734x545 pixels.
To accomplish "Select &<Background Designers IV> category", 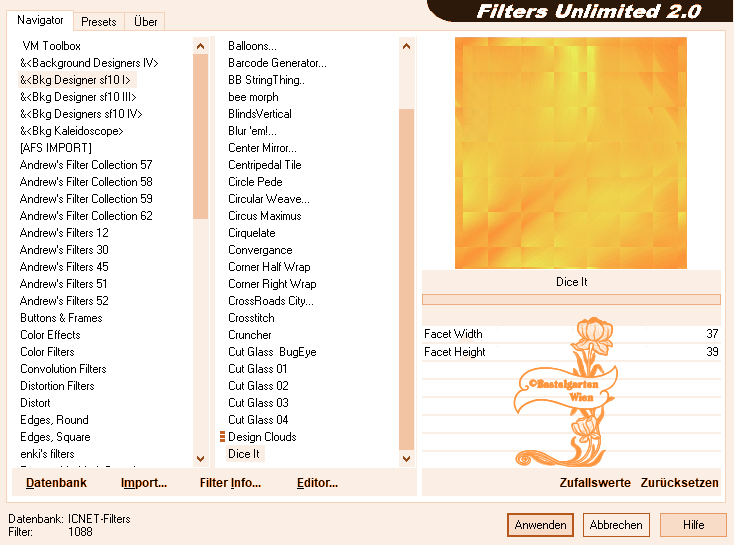I will pyautogui.click(x=89, y=63).
